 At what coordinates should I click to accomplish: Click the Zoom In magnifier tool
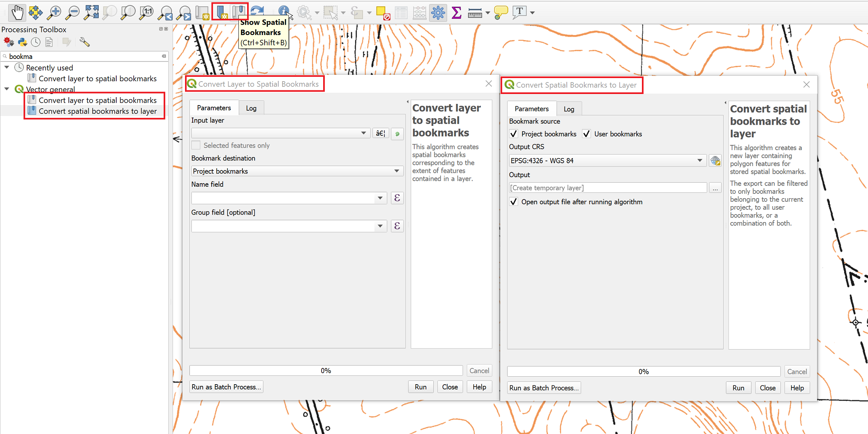point(54,12)
